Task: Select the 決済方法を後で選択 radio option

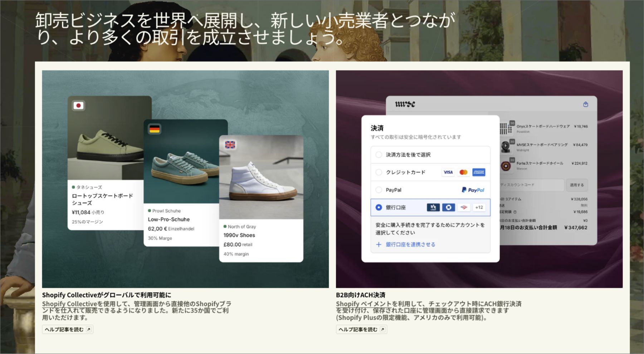Action: [379, 155]
